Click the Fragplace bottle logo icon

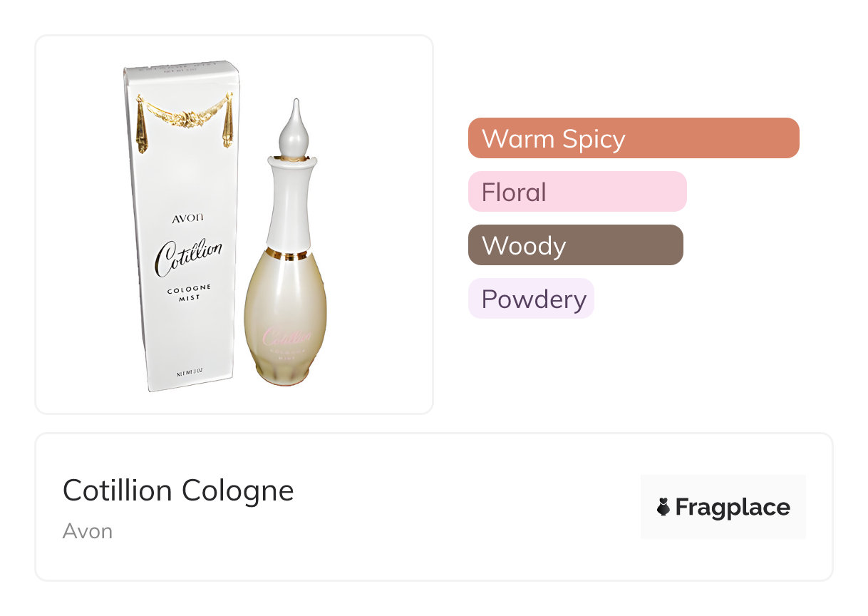[663, 507]
